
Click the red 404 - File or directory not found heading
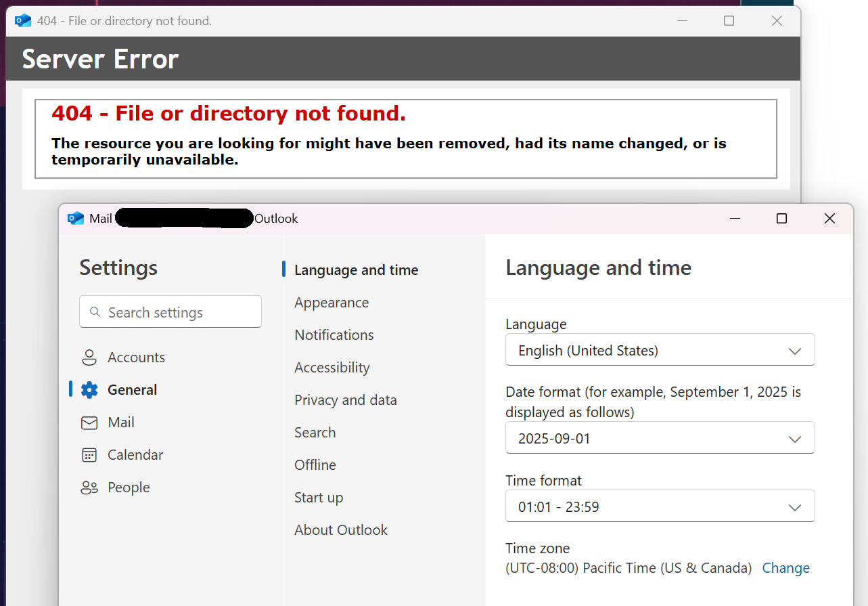click(x=229, y=114)
